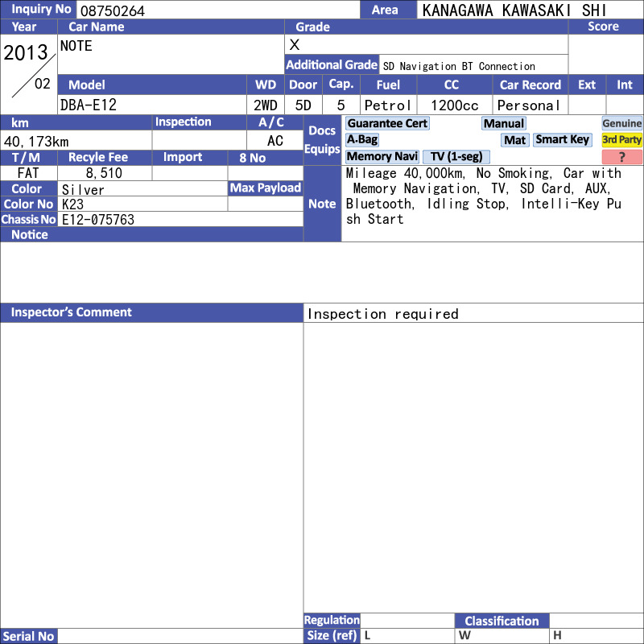The image size is (644, 644).
Task: Select the Mat equipment tag
Action: [514, 140]
